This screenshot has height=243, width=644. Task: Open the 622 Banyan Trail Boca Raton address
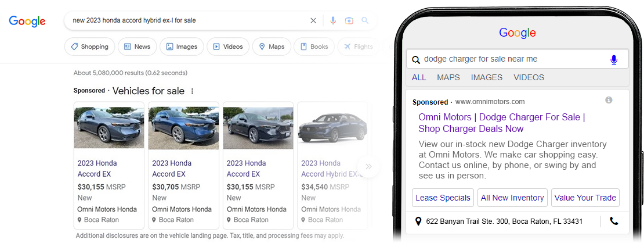(x=504, y=221)
